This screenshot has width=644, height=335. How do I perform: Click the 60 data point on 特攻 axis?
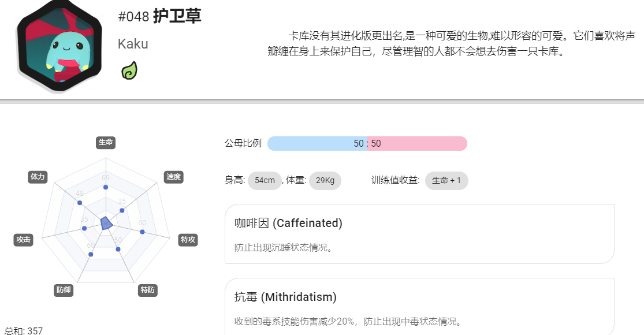tap(142, 232)
